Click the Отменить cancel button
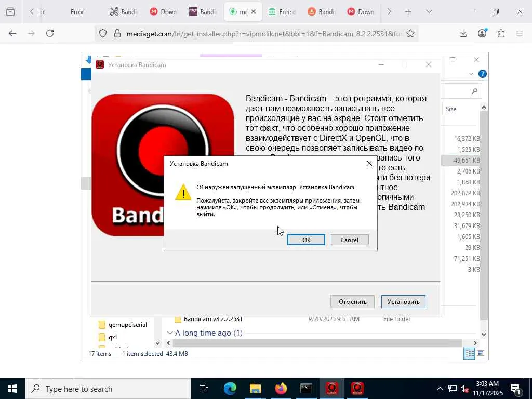532x399 pixels. pyautogui.click(x=353, y=302)
